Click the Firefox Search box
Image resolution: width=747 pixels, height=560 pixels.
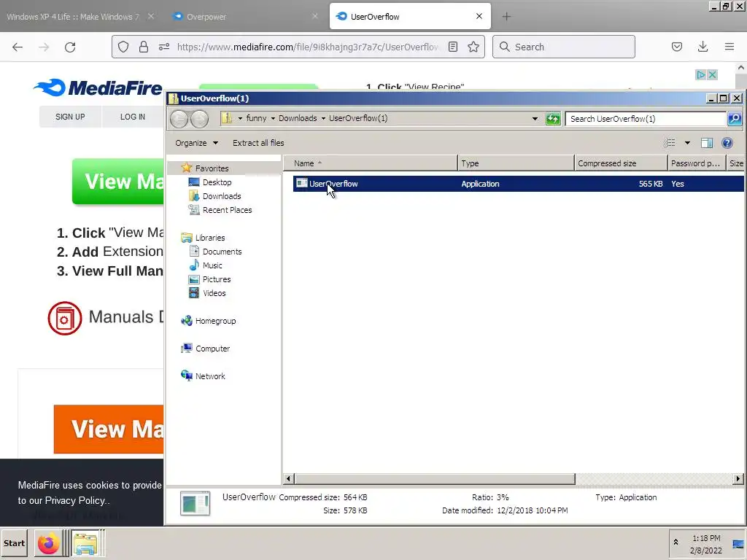[x=564, y=47]
